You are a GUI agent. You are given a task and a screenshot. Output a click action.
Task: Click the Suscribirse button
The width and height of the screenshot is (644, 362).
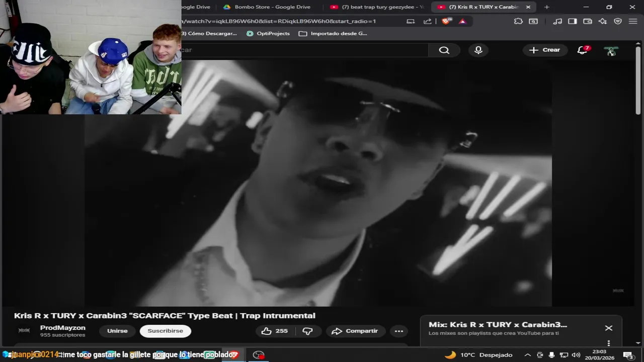pyautogui.click(x=166, y=331)
